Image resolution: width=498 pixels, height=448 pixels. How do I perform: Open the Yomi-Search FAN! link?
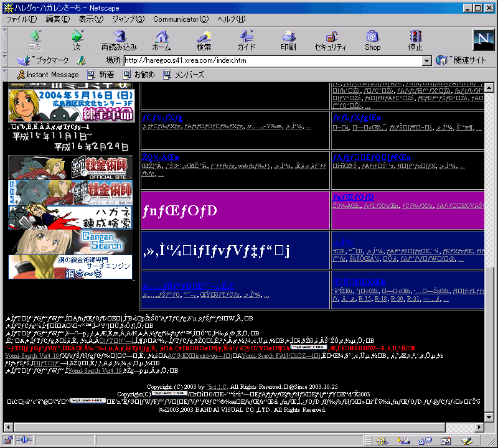[x=281, y=356]
